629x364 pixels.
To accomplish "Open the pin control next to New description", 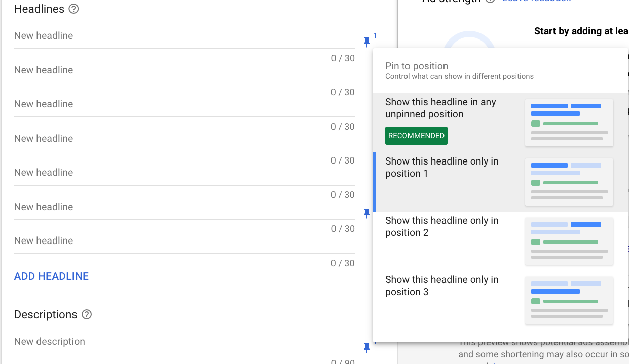I will pyautogui.click(x=366, y=348).
